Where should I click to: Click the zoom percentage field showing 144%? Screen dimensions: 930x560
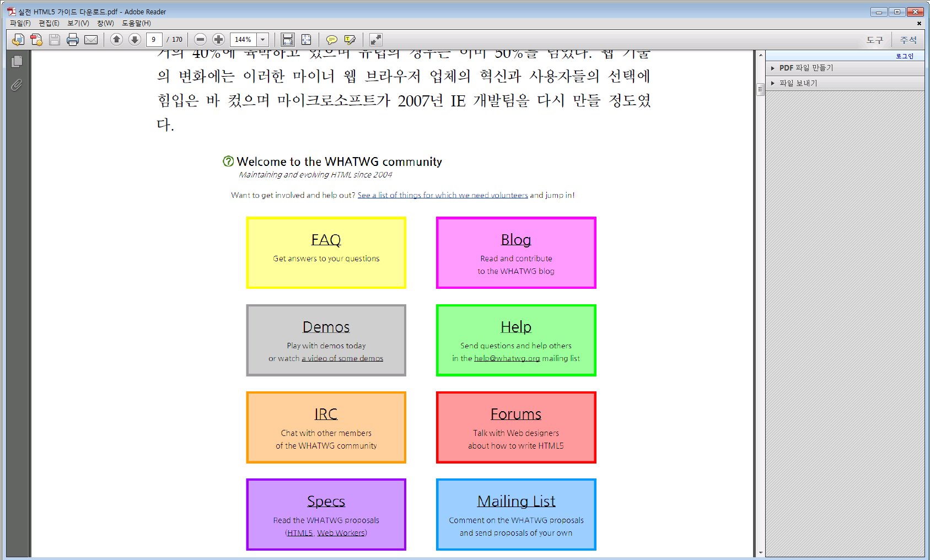pos(243,40)
